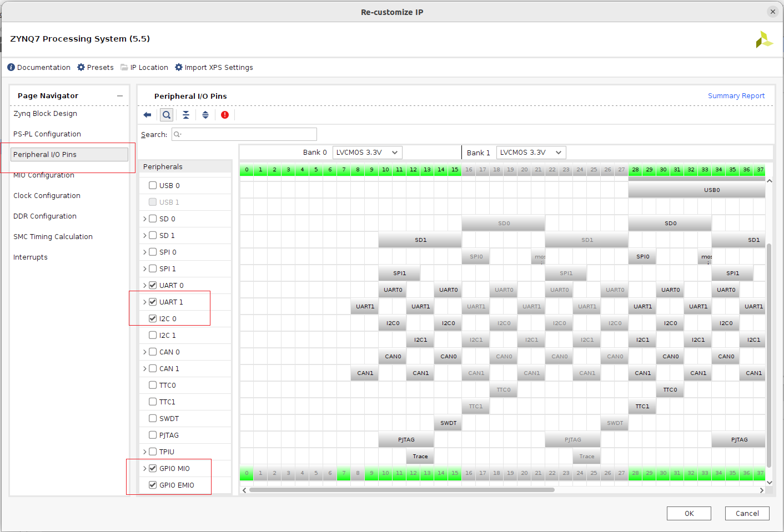Enable the TTC0 checkbox
Viewport: 784px width, 532px height.
point(153,385)
